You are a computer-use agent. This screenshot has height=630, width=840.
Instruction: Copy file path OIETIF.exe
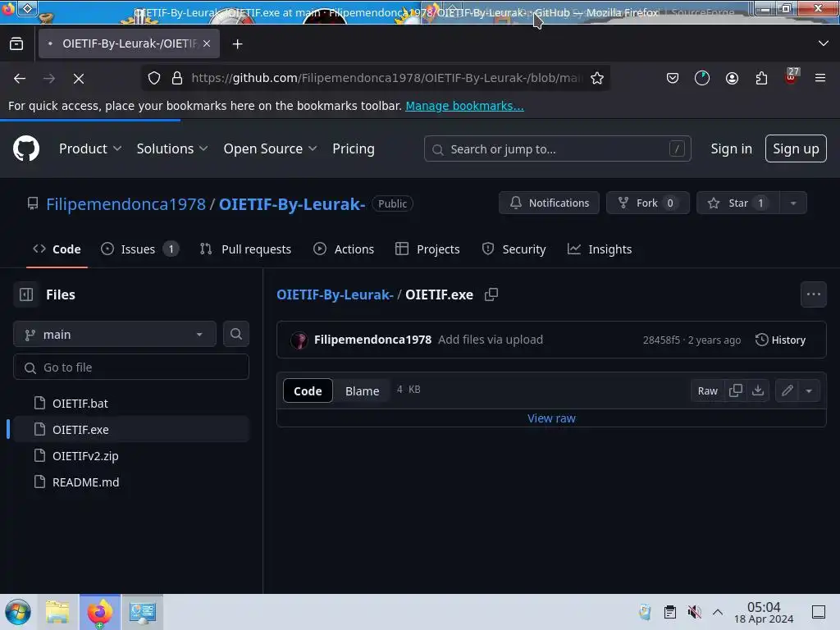[491, 294]
